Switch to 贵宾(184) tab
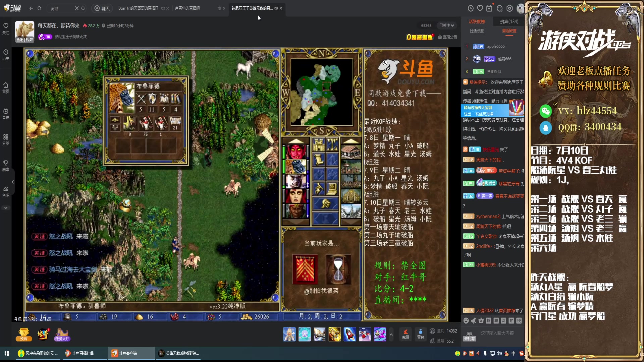Image resolution: width=644 pixels, height=362 pixels. [509, 22]
